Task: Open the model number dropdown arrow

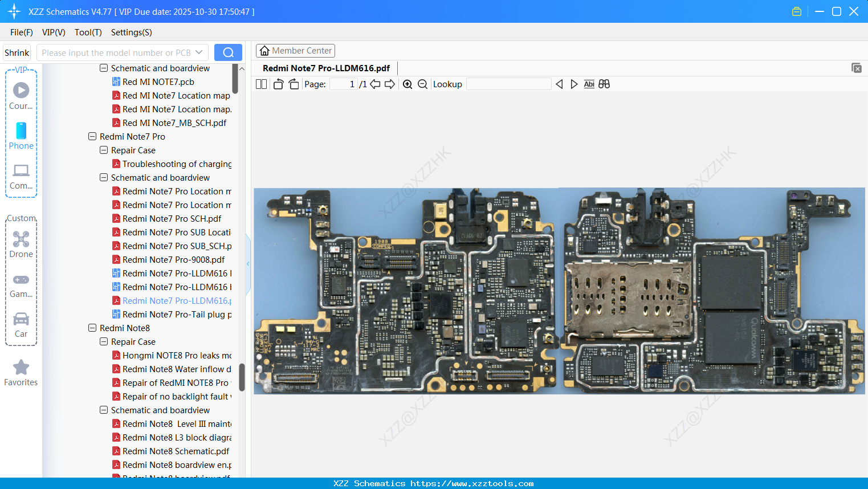Action: click(x=199, y=52)
